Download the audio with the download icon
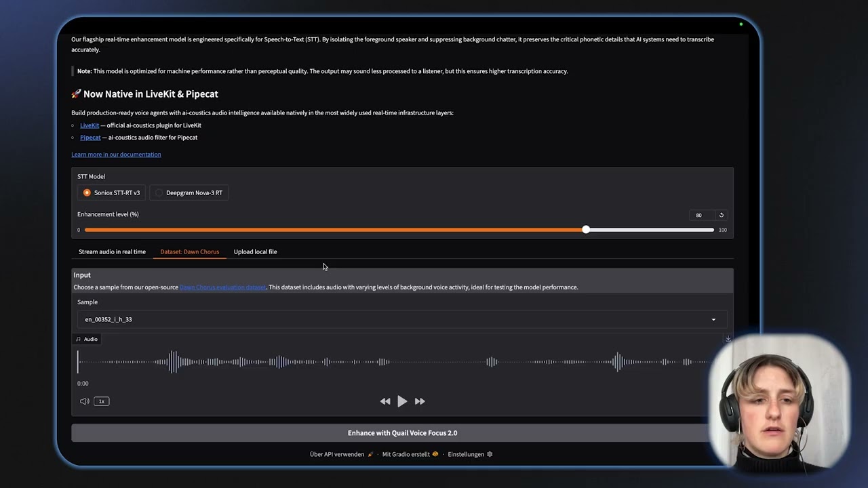 pos(728,339)
